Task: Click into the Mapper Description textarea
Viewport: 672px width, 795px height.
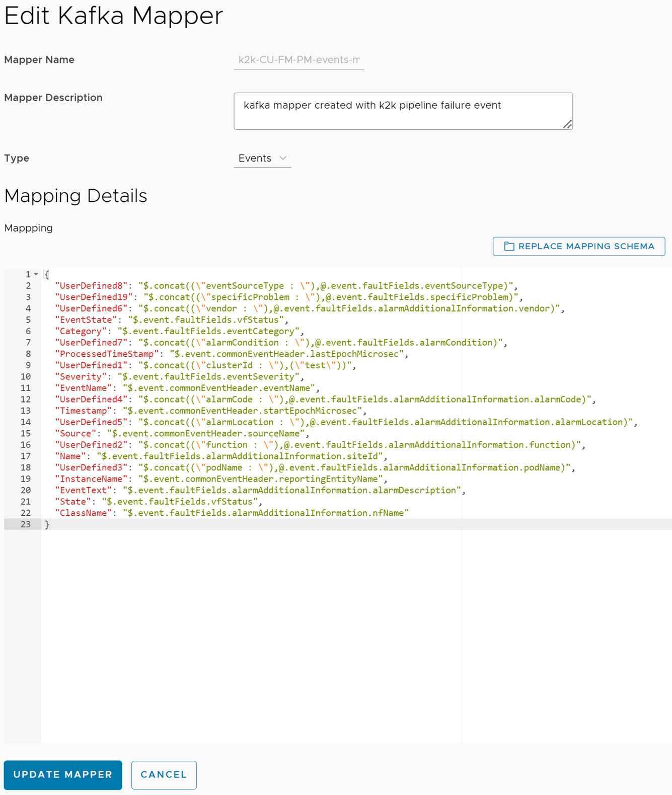Action: [403, 111]
